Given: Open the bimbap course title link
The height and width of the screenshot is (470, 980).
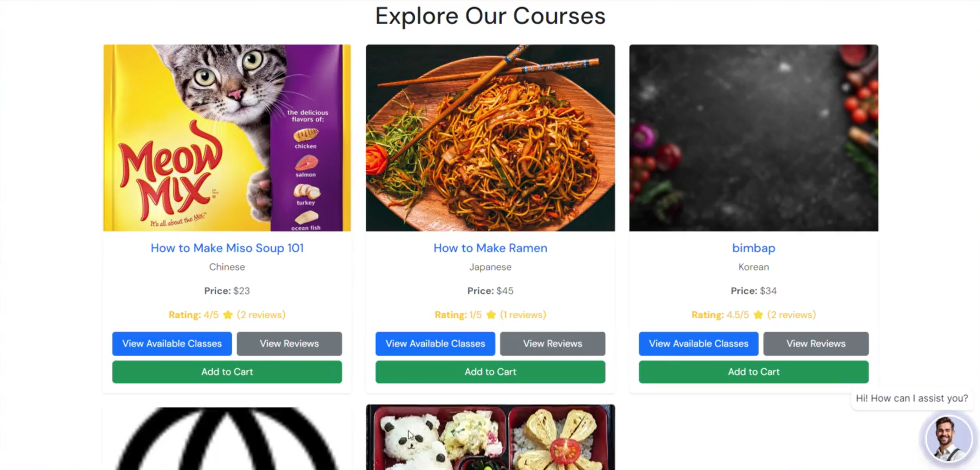Looking at the screenshot, I should click(x=753, y=248).
